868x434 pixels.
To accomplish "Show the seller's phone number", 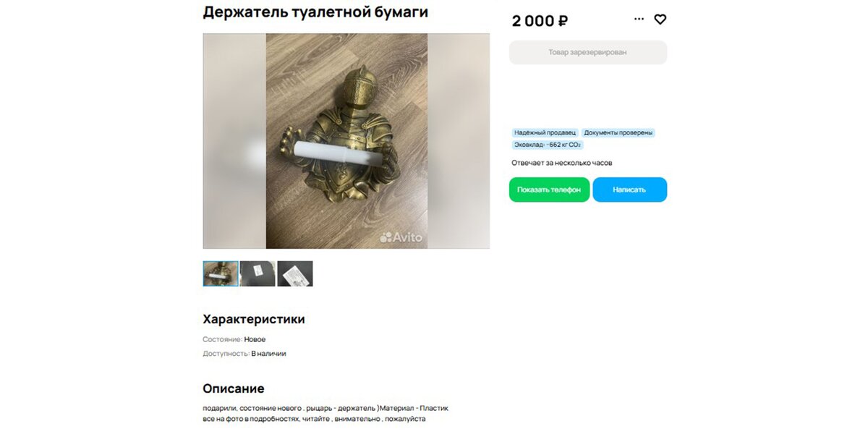I will 549,190.
